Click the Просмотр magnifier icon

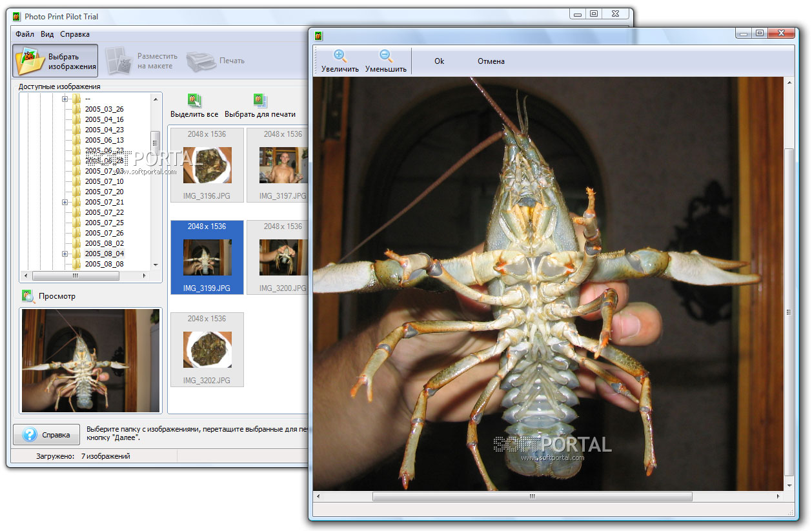click(28, 296)
